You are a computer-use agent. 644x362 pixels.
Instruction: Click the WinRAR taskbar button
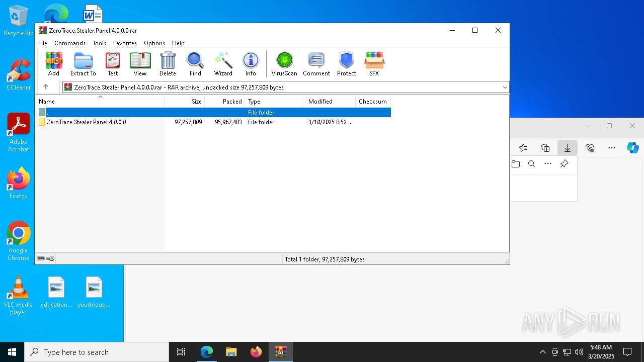point(281,352)
